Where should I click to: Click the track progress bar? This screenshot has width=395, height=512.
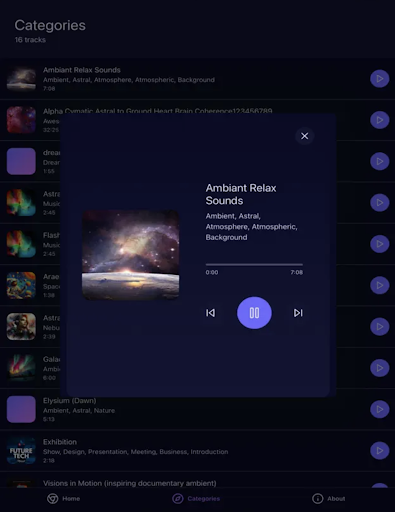pyautogui.click(x=254, y=264)
